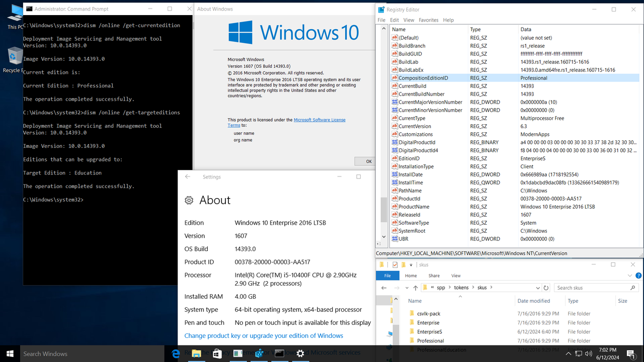This screenshot has height=362, width=644.
Task: Show hidden system tray icons
Action: 569,353
